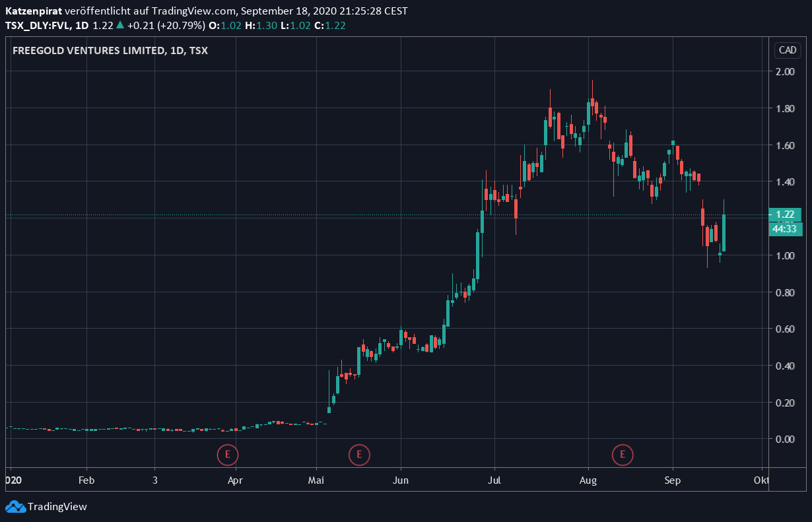812x522 pixels.
Task: Click the CAD currency button
Action: point(788,50)
